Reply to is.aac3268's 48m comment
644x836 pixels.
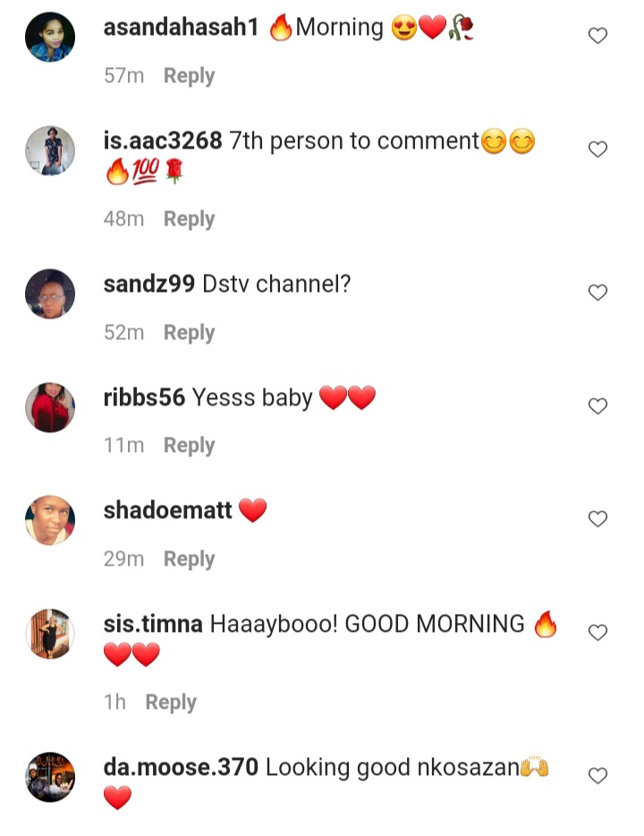[x=189, y=219]
